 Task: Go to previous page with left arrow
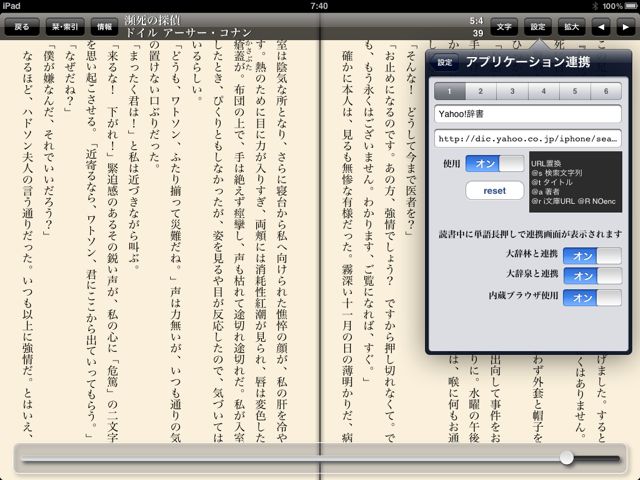pos(601,27)
